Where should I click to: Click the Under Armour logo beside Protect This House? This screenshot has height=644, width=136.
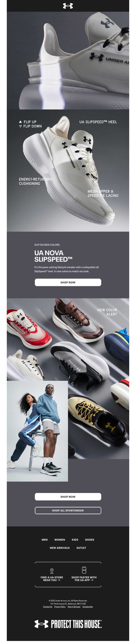41,624
